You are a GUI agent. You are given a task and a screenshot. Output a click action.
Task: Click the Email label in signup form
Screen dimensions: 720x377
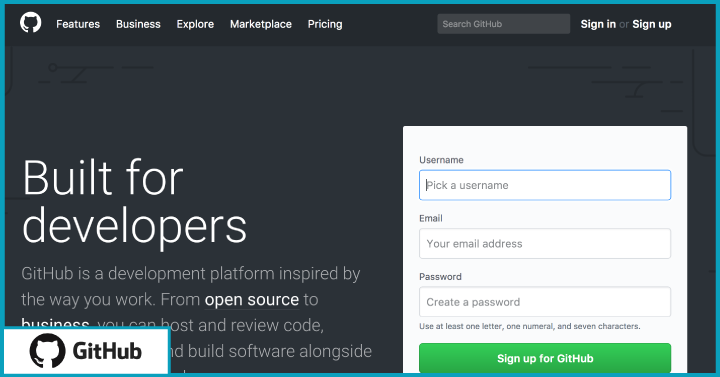point(431,218)
